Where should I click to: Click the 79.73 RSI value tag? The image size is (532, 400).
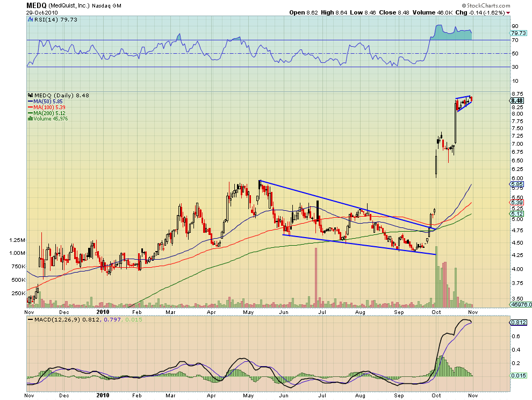pyautogui.click(x=518, y=33)
